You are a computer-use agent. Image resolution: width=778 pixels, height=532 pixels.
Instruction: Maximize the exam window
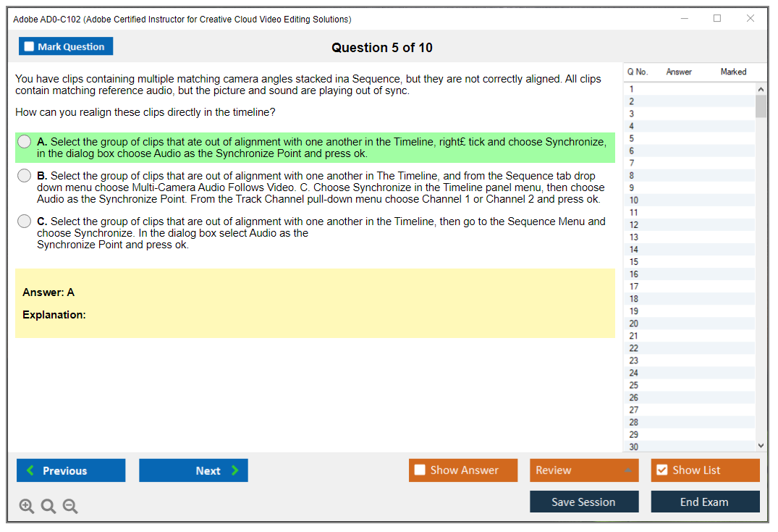point(717,19)
